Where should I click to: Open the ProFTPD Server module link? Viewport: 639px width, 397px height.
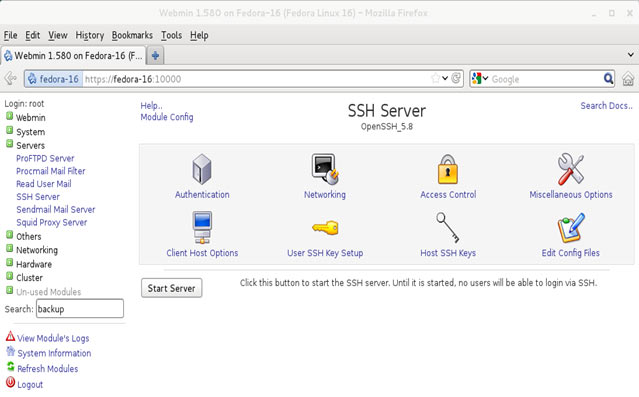click(x=45, y=158)
